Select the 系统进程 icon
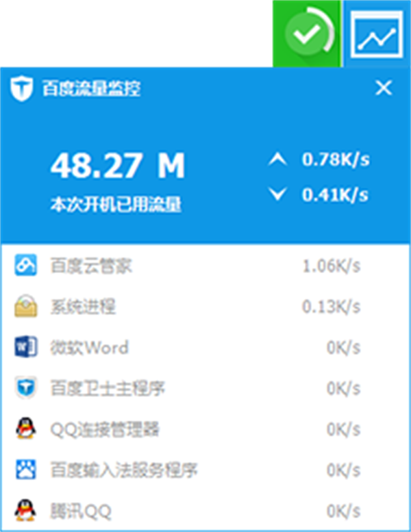Viewport: 411px width, 532px height. click(x=25, y=306)
